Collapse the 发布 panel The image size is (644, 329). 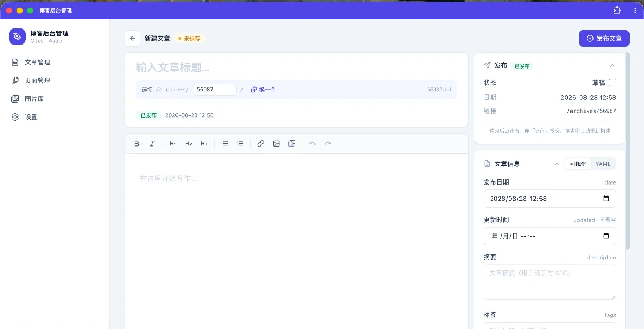(612, 65)
